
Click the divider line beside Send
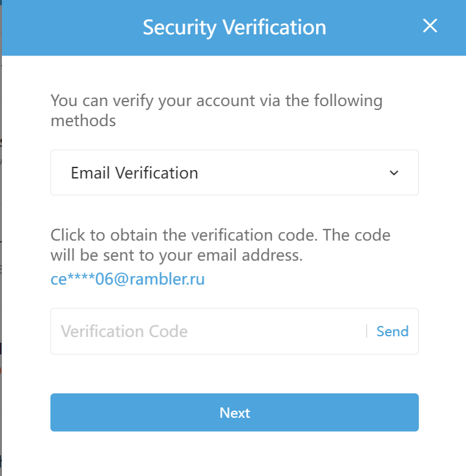pyautogui.click(x=367, y=331)
